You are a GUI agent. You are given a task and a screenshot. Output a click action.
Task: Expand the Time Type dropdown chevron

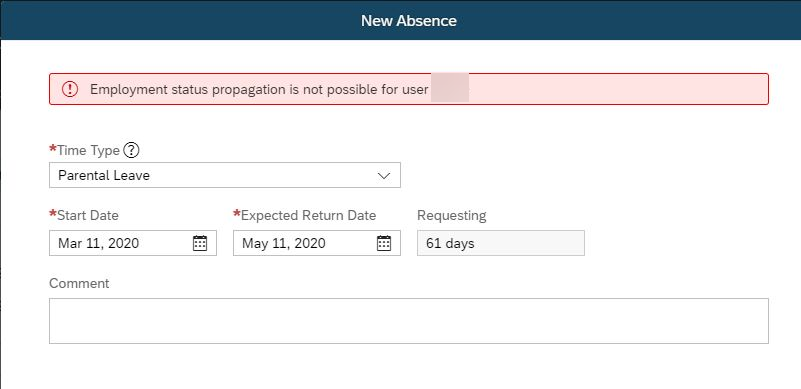click(x=384, y=175)
